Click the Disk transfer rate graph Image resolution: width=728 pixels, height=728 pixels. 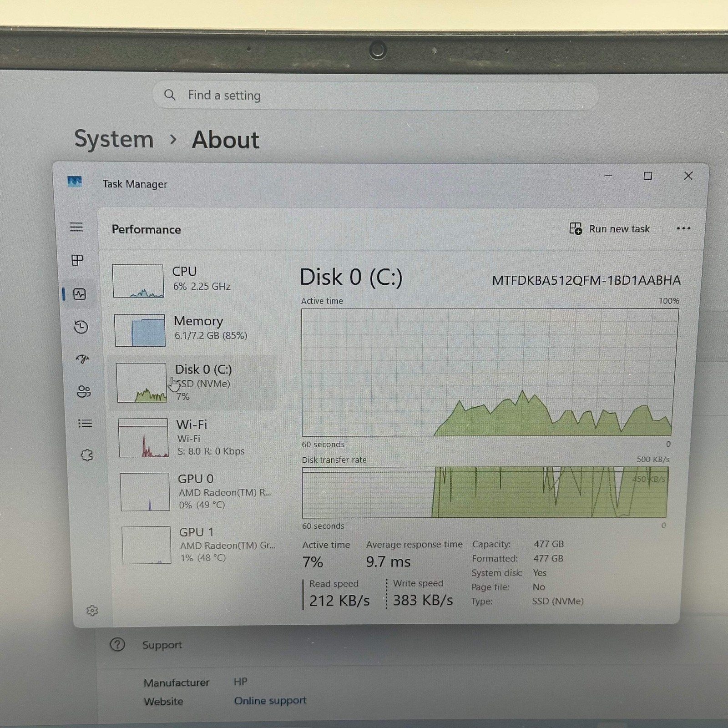click(485, 492)
